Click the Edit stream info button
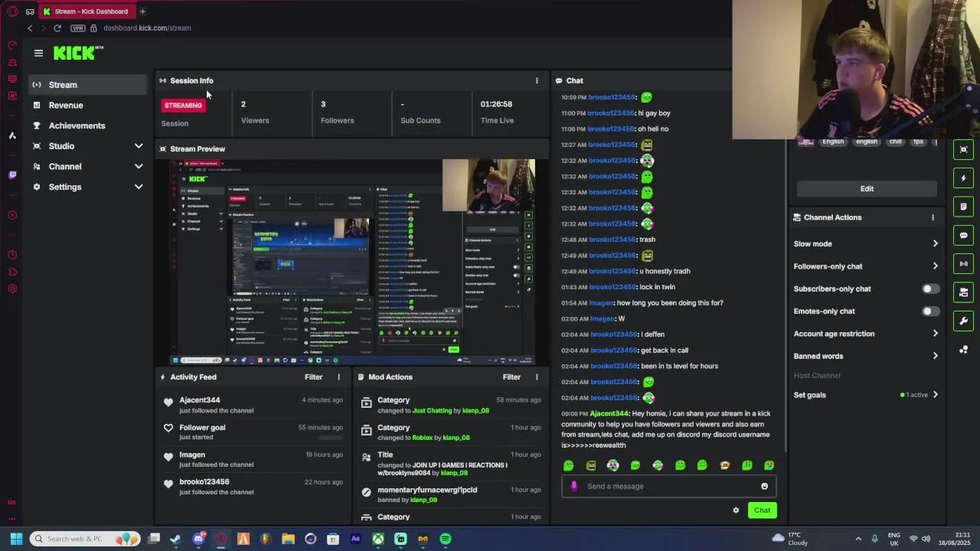Screen dimensions: 980x551 click(867, 189)
